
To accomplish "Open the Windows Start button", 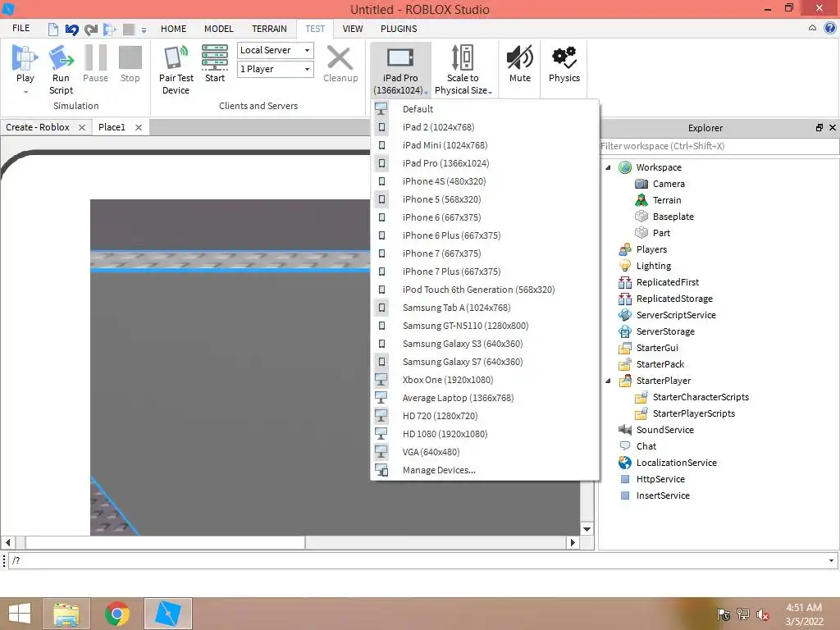I will point(20,614).
